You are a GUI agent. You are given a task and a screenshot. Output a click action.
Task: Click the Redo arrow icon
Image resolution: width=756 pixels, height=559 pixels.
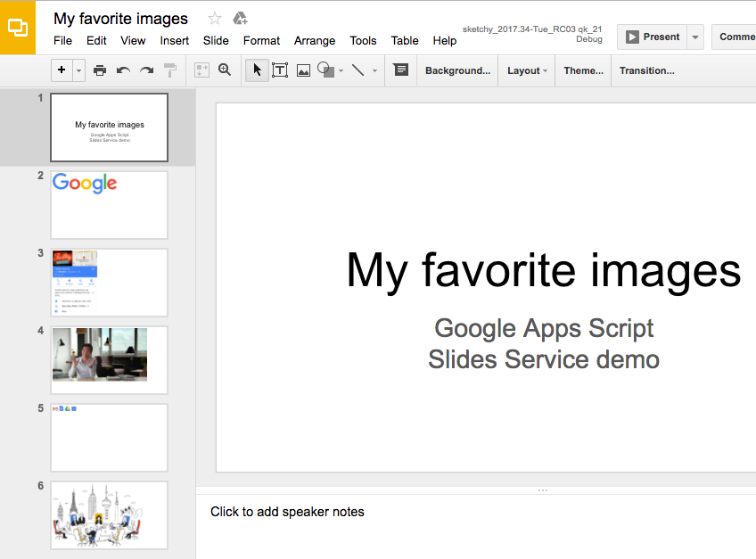point(146,70)
